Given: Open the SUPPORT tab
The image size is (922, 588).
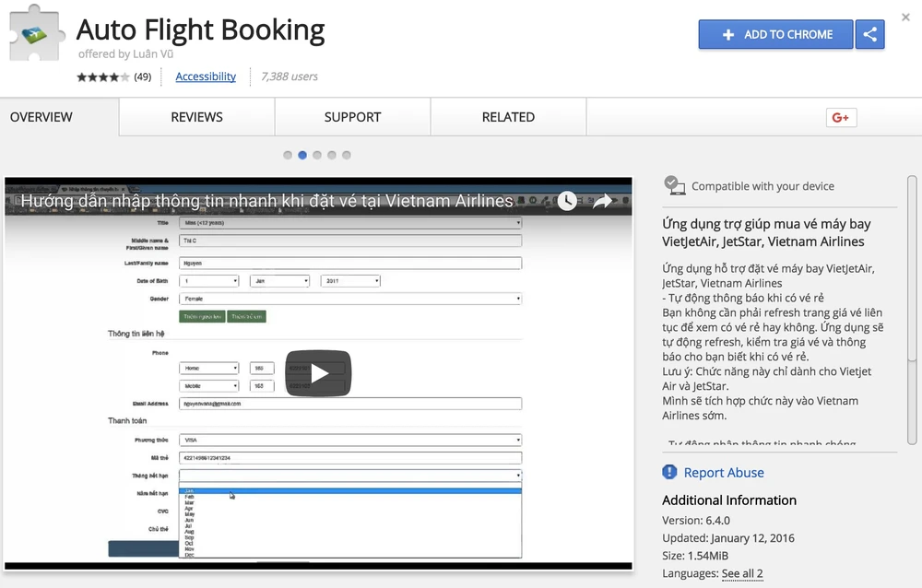Looking at the screenshot, I should point(352,117).
